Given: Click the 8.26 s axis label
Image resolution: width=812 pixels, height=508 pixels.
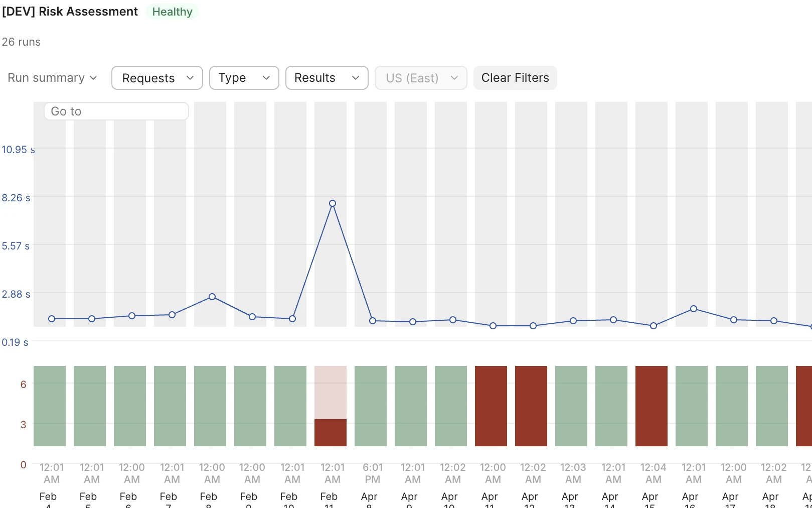Looking at the screenshot, I should coord(16,198).
